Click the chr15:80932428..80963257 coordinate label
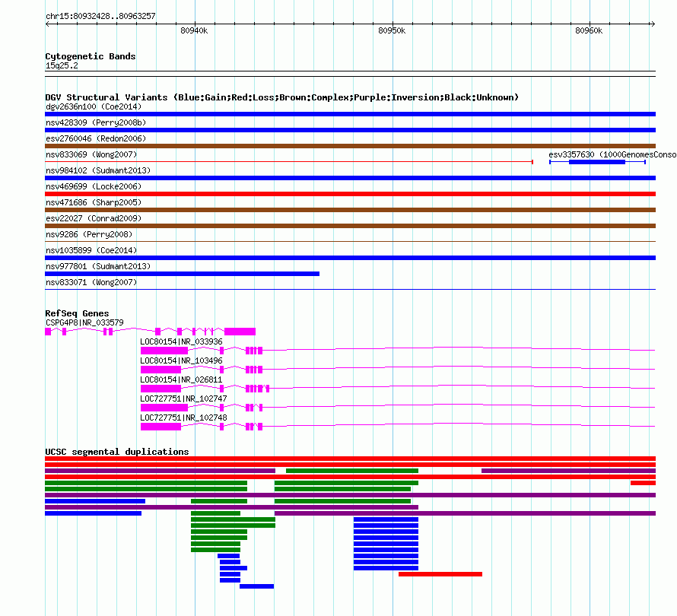The image size is (677, 616). click(100, 16)
